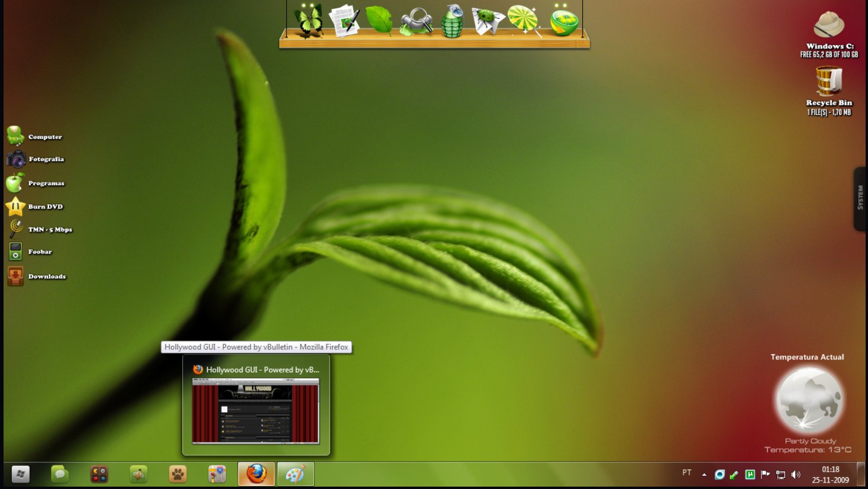
Task: Click the "Temperatura Actual" heading
Action: point(807,357)
